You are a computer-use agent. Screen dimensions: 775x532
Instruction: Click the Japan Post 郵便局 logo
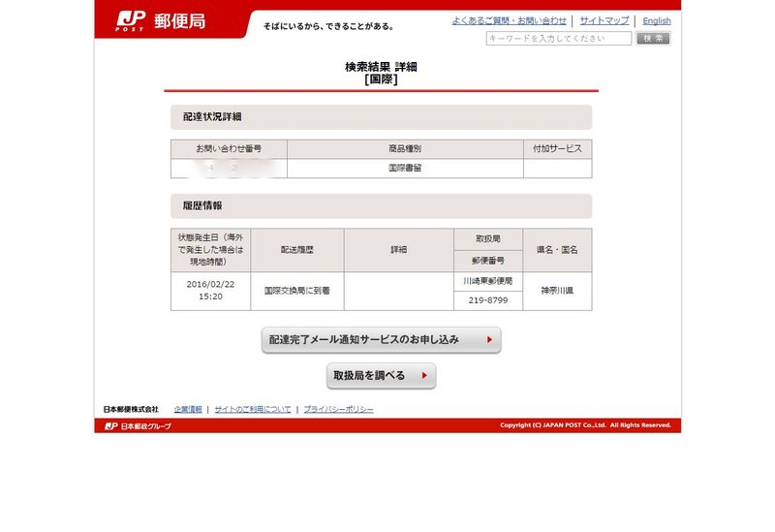pos(161,20)
